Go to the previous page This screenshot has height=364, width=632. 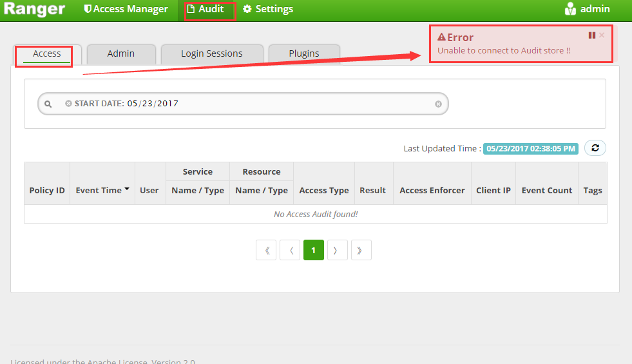pyautogui.click(x=290, y=250)
